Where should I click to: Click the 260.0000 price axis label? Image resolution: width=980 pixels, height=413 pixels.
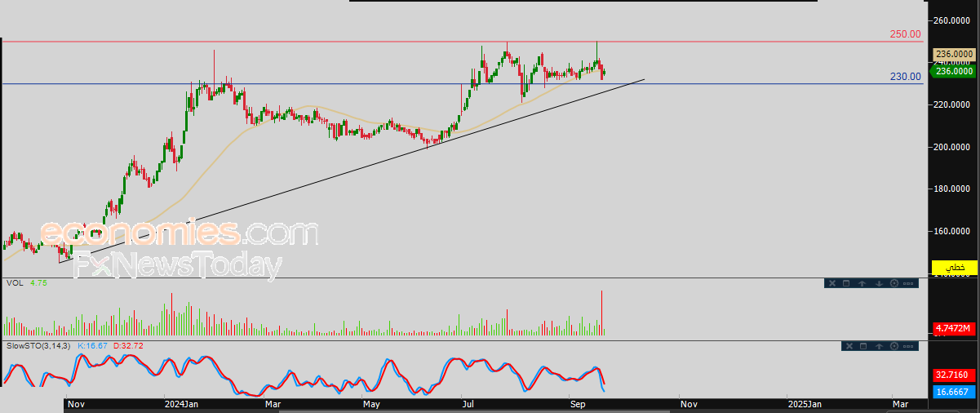953,20
